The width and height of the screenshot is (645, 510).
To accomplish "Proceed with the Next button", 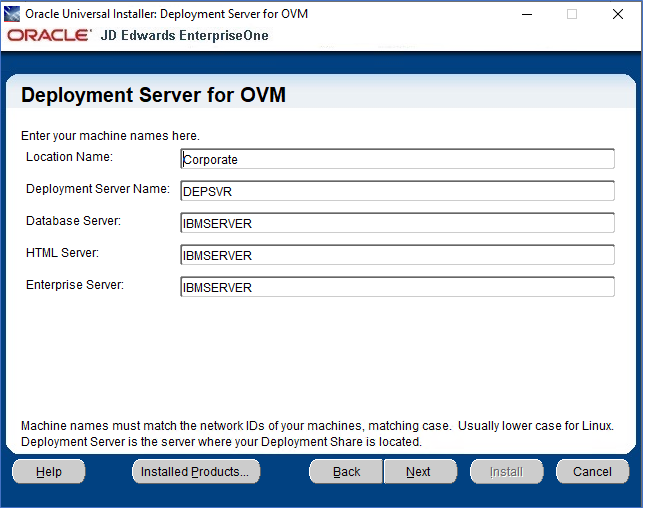I will click(420, 473).
